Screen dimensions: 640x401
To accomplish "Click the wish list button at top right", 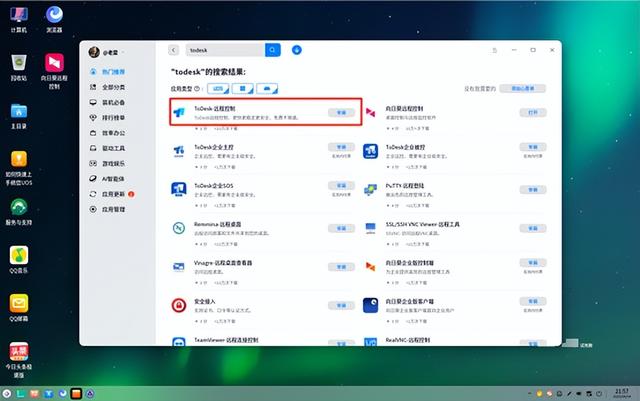I will pos(523,89).
